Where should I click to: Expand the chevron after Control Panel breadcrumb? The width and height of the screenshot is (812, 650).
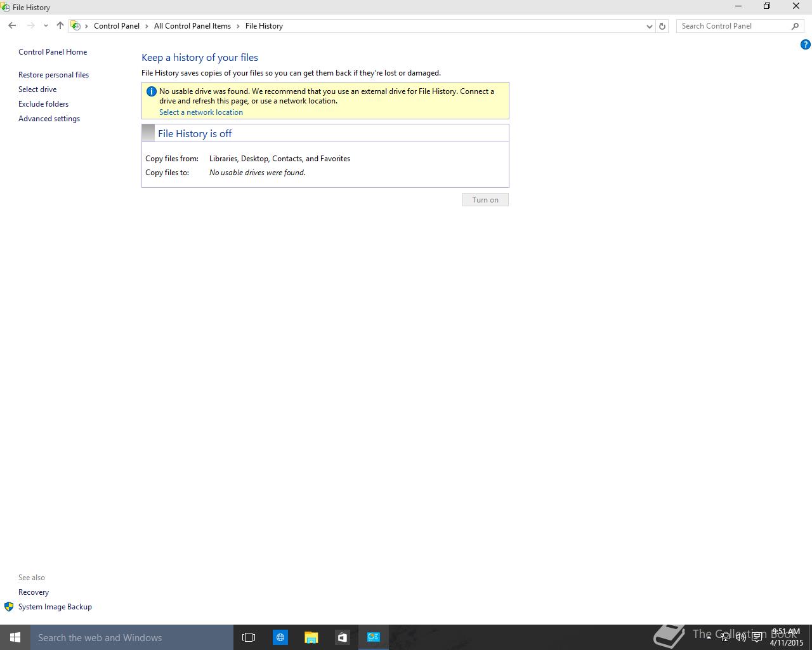(147, 26)
